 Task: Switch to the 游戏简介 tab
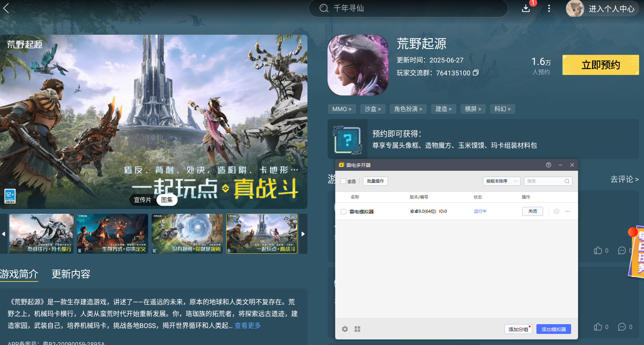click(x=19, y=274)
